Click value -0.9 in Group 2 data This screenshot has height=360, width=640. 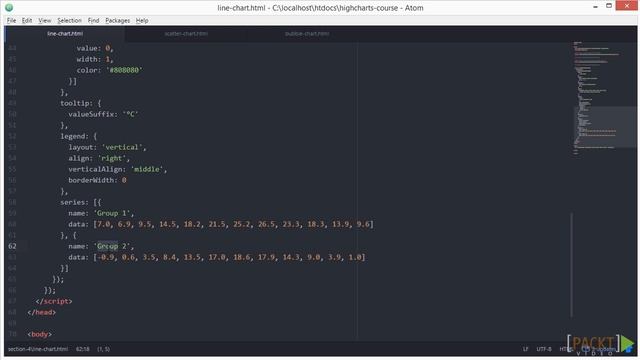106,257
